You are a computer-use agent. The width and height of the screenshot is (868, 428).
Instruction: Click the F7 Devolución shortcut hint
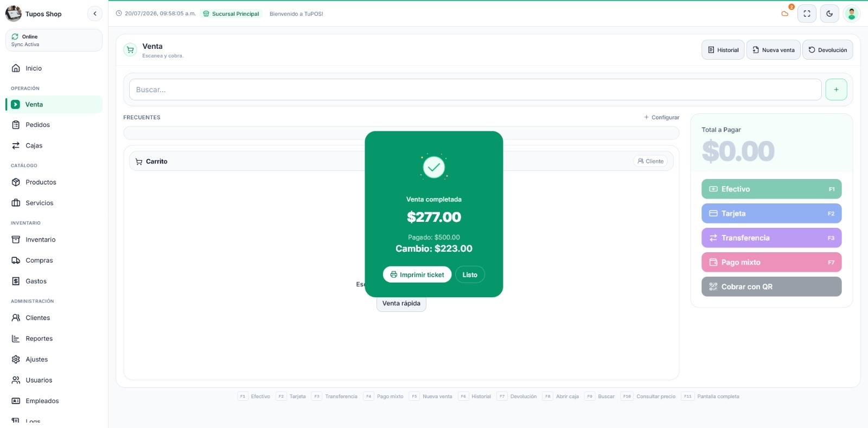click(x=517, y=397)
